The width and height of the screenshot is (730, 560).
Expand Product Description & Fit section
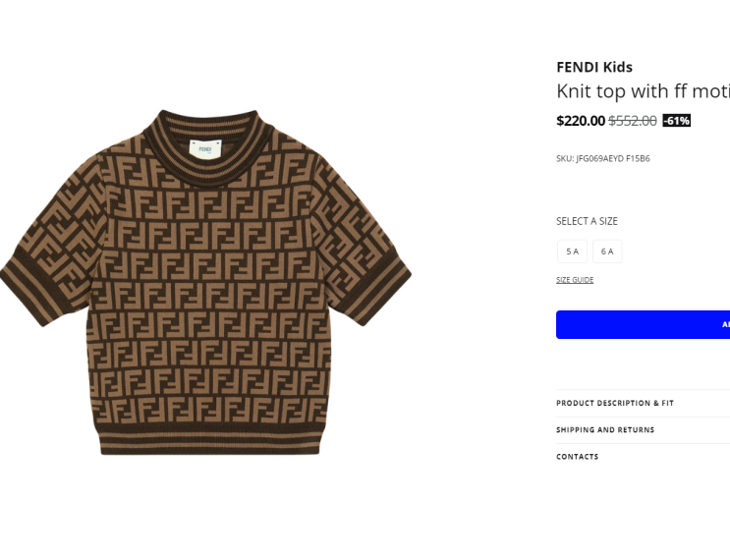tap(643, 403)
